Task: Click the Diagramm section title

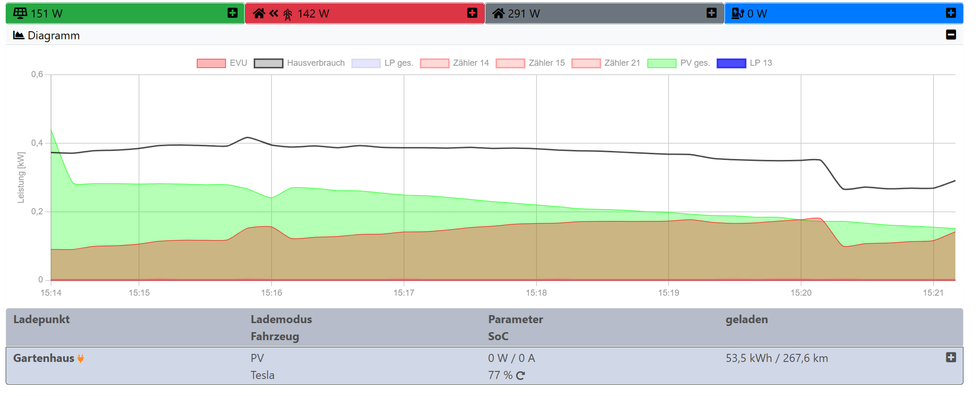Action: [54, 35]
